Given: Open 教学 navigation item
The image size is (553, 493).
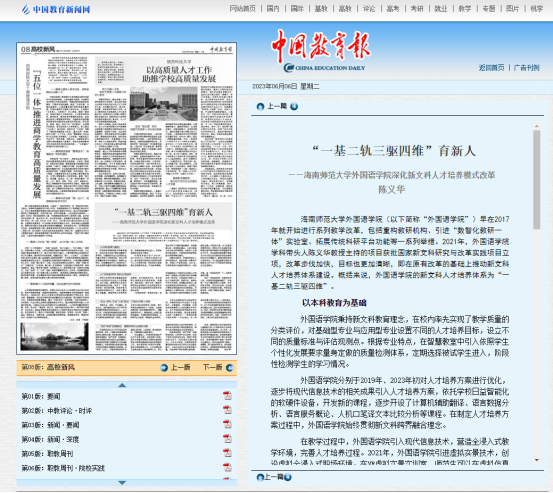Looking at the screenshot, I should click(464, 8).
